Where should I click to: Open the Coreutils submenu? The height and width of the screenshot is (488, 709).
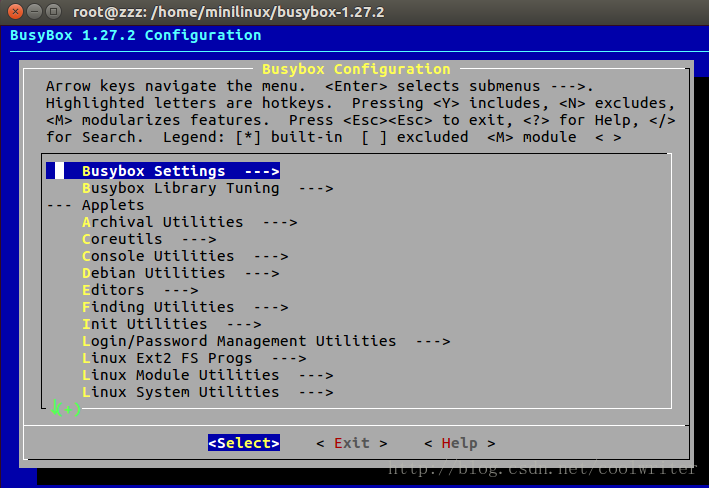(x=149, y=239)
